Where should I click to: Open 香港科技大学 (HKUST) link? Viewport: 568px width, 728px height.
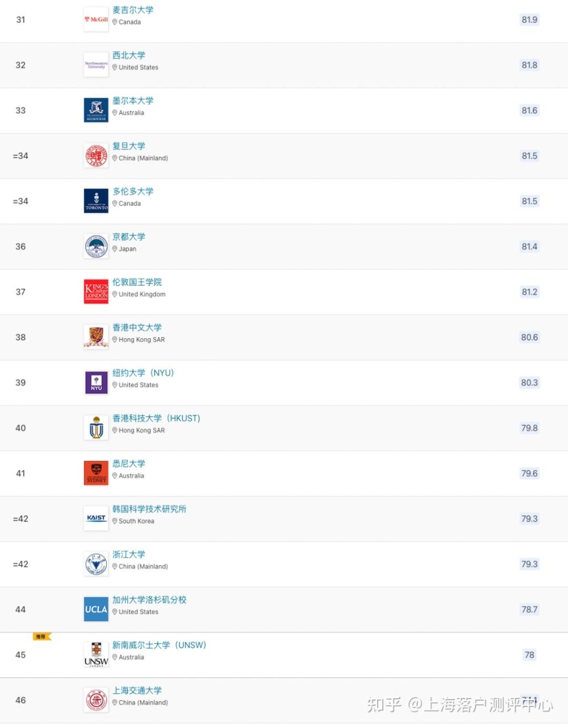(156, 418)
